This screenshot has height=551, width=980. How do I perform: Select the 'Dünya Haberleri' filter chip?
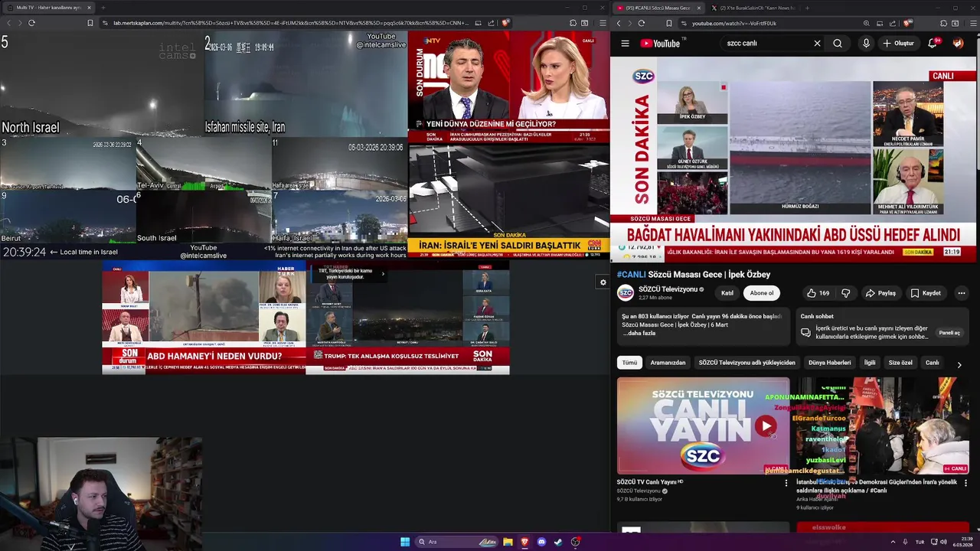click(x=829, y=363)
